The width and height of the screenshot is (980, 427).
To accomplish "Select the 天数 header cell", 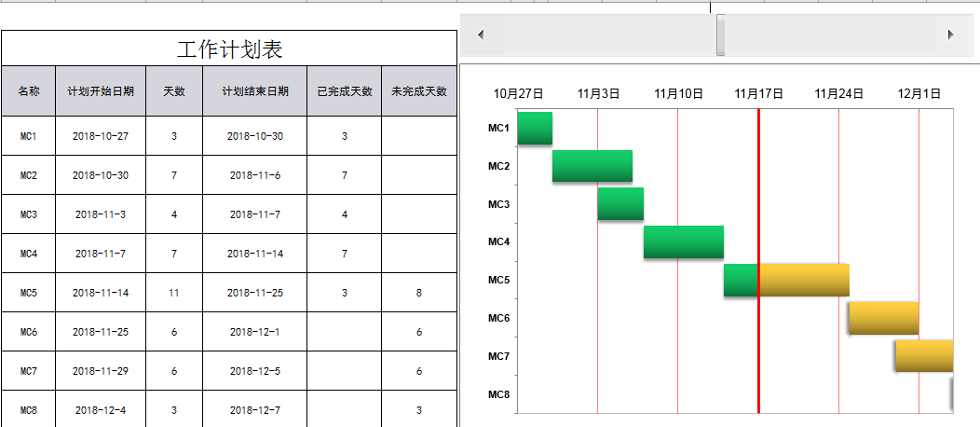I will click(x=174, y=91).
